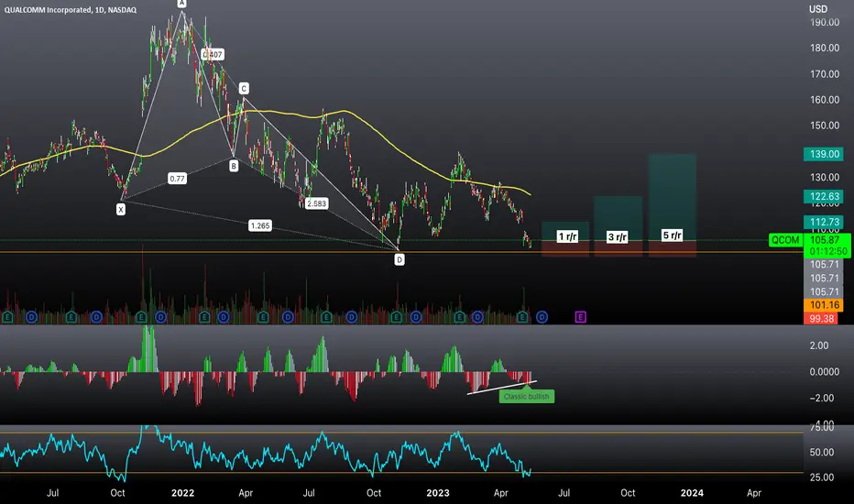854x504 pixels.
Task: Click the 2023 label on time axis
Action: pyautogui.click(x=438, y=493)
